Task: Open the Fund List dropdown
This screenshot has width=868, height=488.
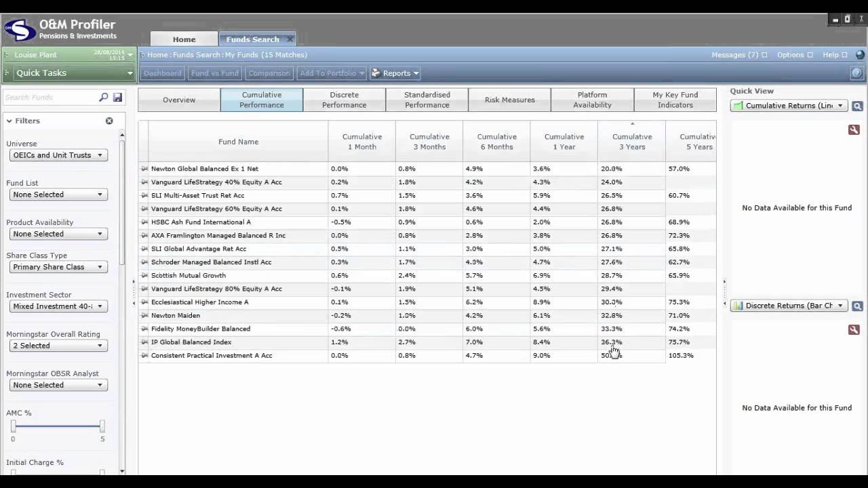Action: [x=58, y=195]
